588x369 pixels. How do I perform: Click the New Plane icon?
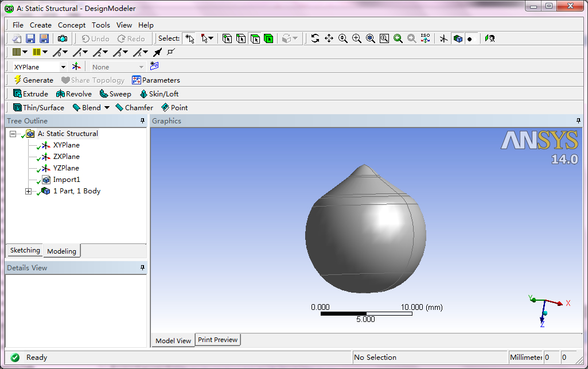(x=76, y=67)
